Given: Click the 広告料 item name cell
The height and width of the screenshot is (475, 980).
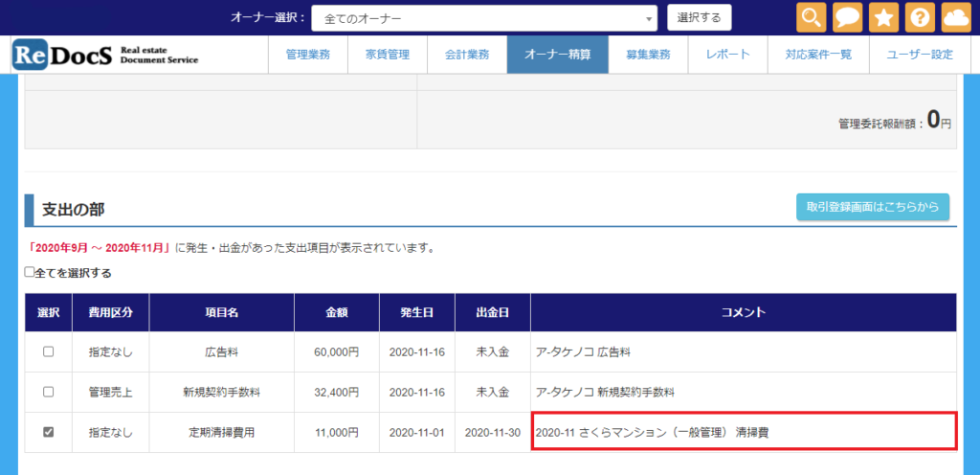Looking at the screenshot, I should (x=222, y=351).
